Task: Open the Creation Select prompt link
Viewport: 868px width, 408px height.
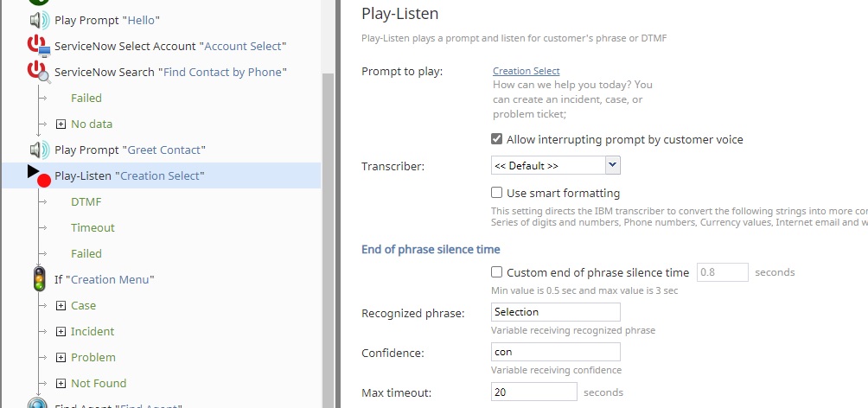Action: coord(526,71)
